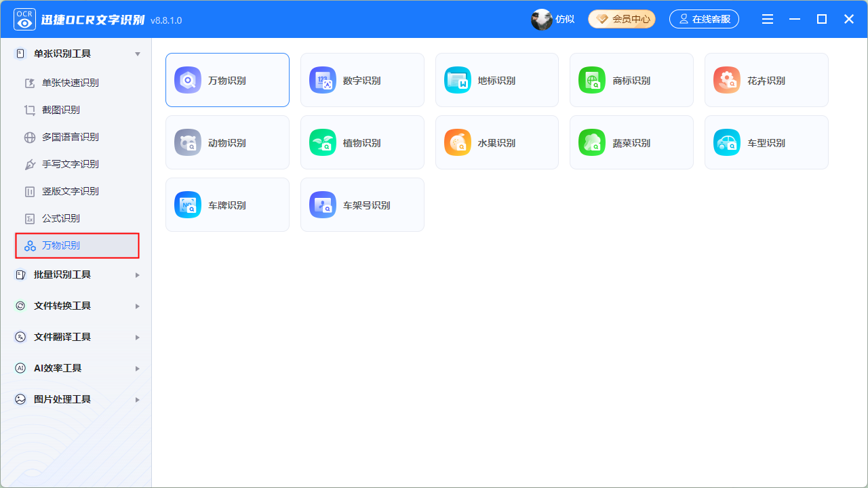Click the 单张快速识别 sidebar icon
The width and height of the screenshot is (868, 488).
30,83
